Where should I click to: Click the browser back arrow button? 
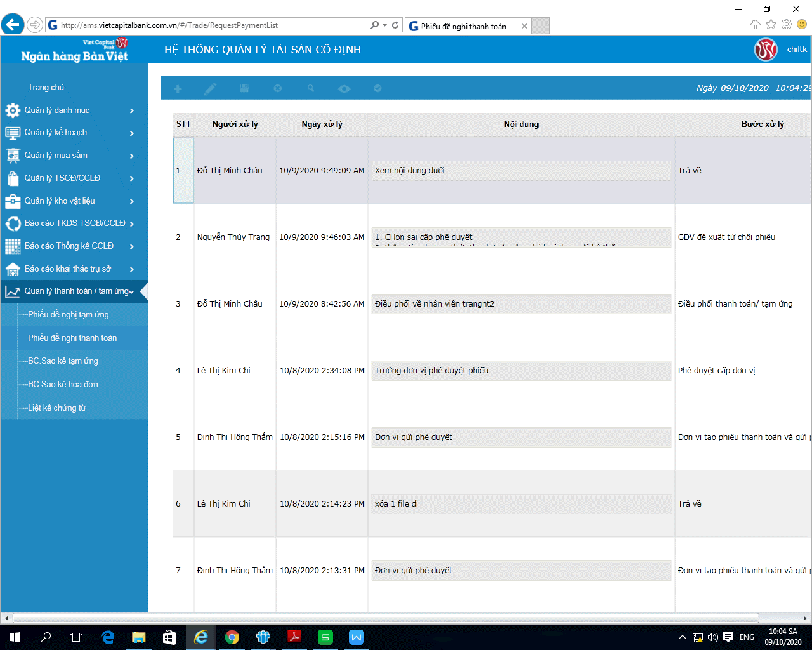(x=13, y=25)
